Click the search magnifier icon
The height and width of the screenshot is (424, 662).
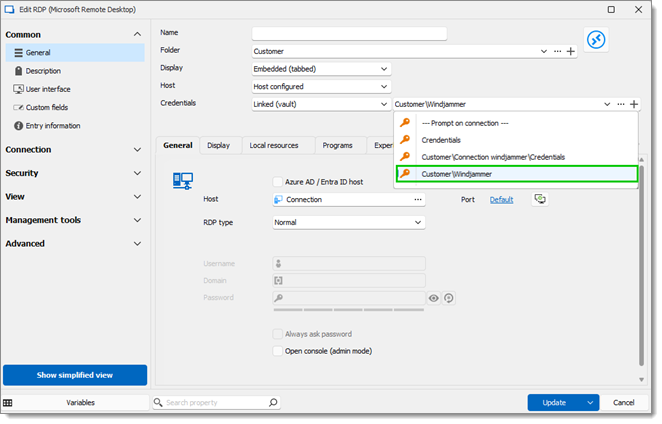[x=273, y=402]
